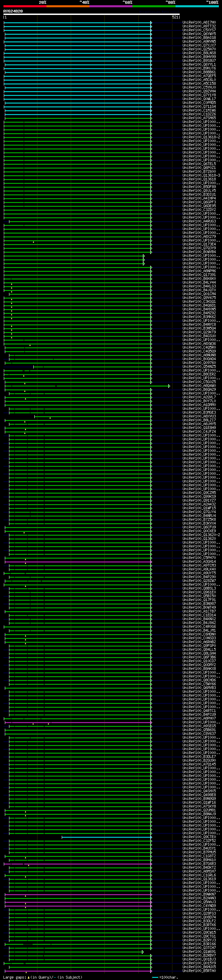Click the green ~80% identity legend segment
The height and width of the screenshot is (980, 222).
[154, 6]
